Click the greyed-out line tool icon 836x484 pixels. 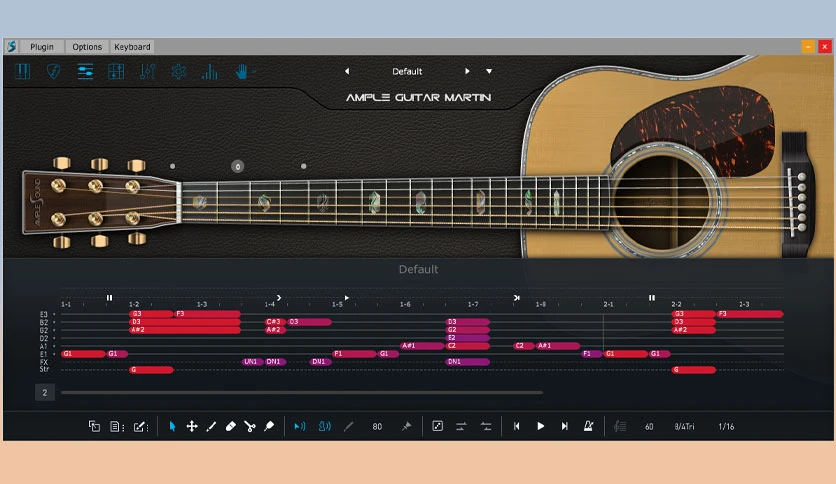coord(349,426)
